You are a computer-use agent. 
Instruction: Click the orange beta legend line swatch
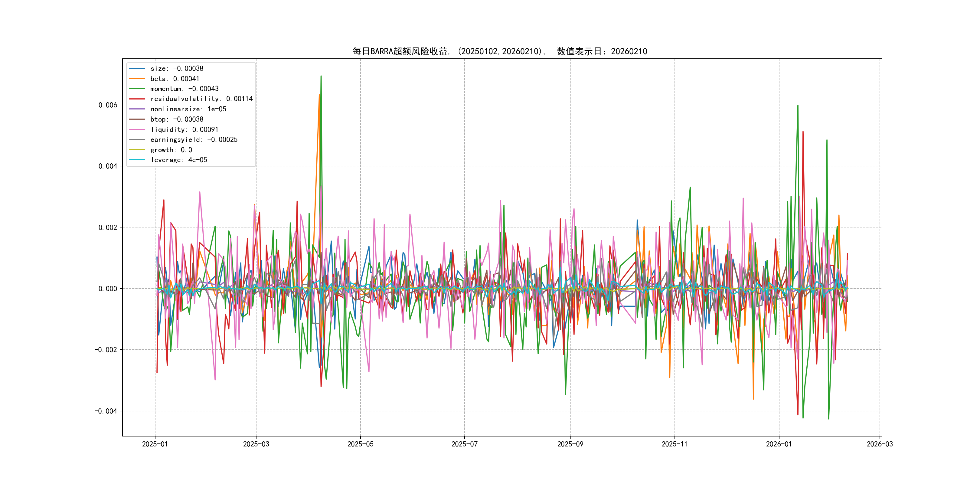(137, 79)
